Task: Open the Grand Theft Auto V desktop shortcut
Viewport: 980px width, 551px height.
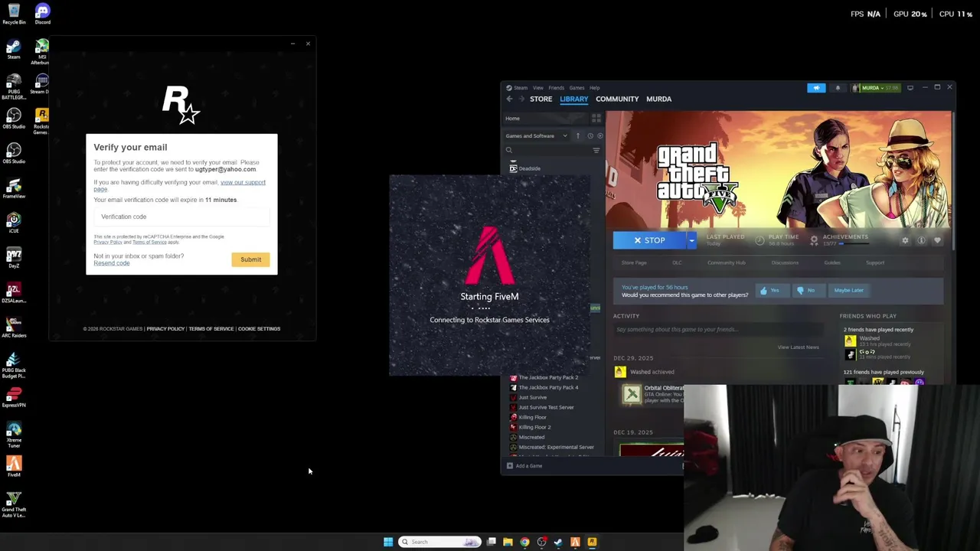Action: [14, 504]
